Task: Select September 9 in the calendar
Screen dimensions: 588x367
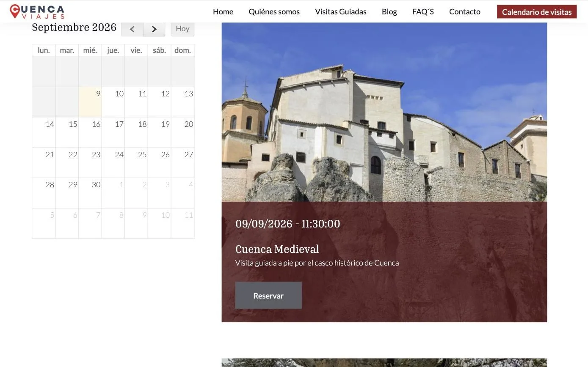Action: coord(90,102)
